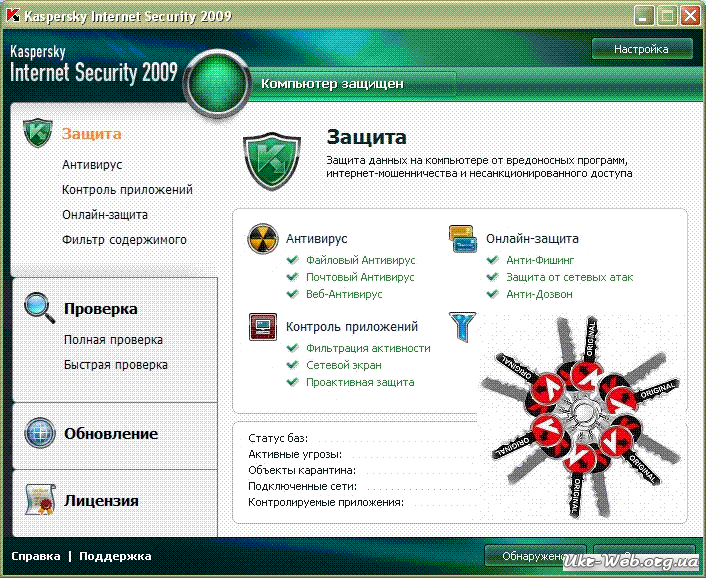Open Почтовый Антивирус component link

(x=360, y=277)
